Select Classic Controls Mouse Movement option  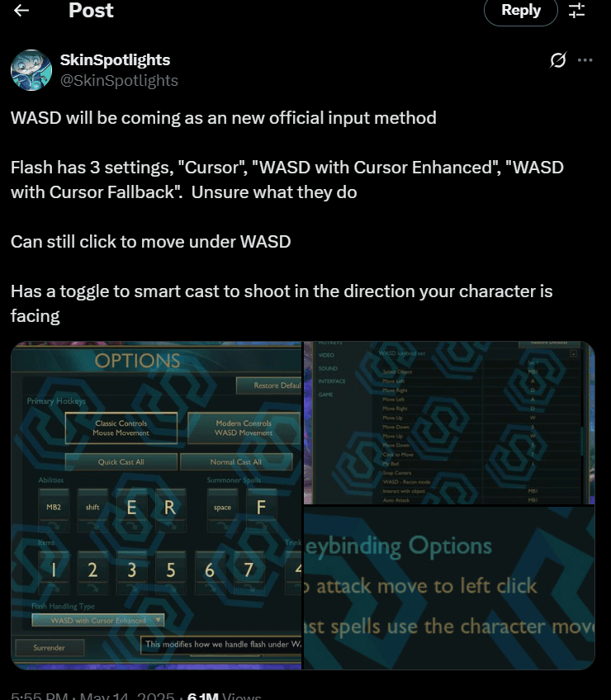pos(121,428)
